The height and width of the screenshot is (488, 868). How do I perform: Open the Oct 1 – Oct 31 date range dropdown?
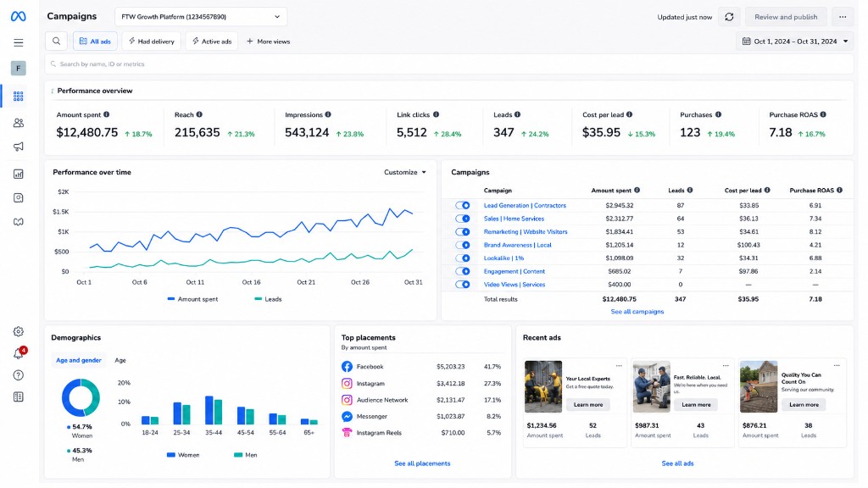tap(795, 42)
